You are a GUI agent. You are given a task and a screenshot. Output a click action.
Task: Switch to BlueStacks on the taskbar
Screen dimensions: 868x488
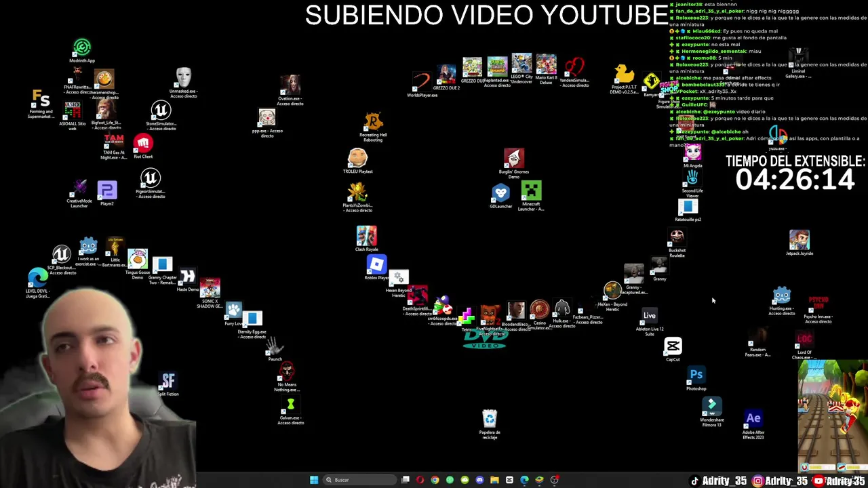[539, 480]
